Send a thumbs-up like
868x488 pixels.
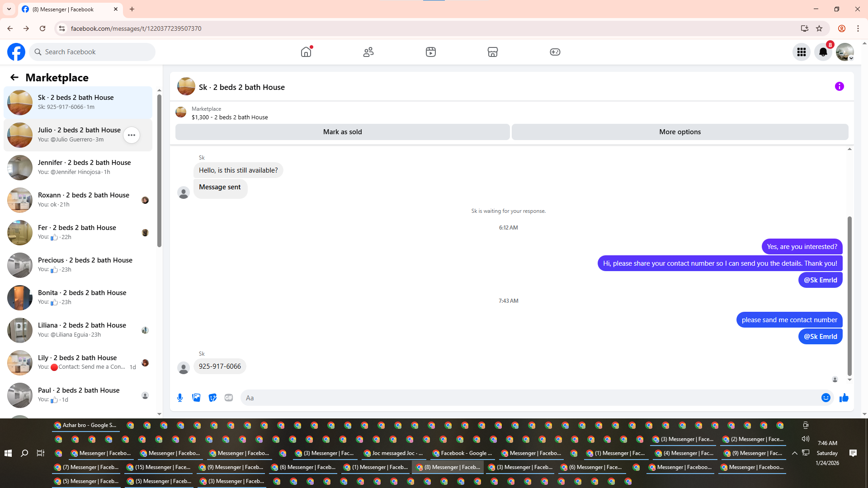[x=844, y=398]
